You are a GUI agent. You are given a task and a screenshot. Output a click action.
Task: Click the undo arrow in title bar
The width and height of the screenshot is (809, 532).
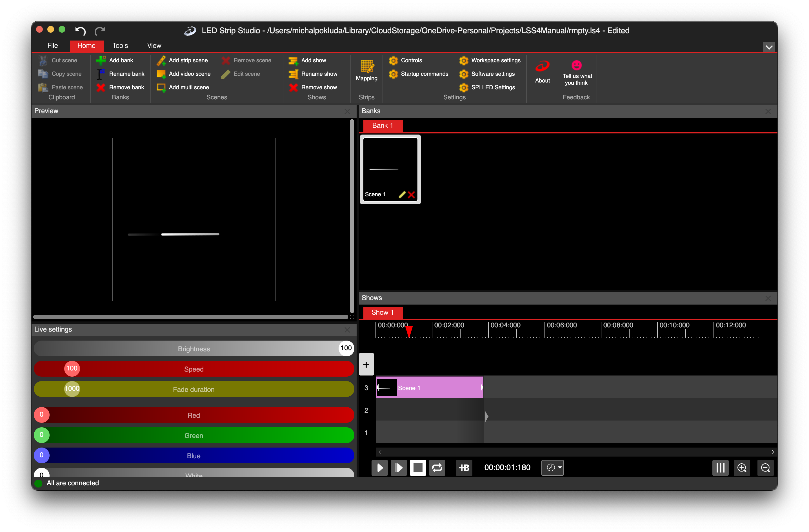(81, 31)
